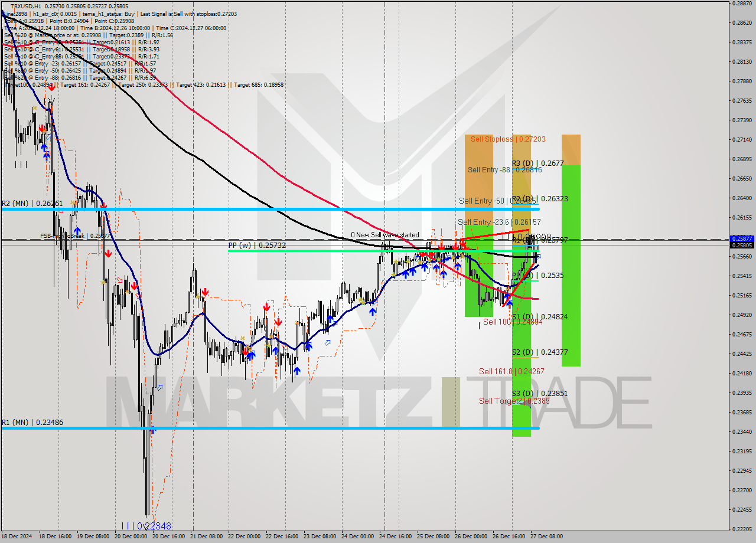Click the '24 Dec 16:00' time axis label
756x543 pixels.
click(395, 537)
